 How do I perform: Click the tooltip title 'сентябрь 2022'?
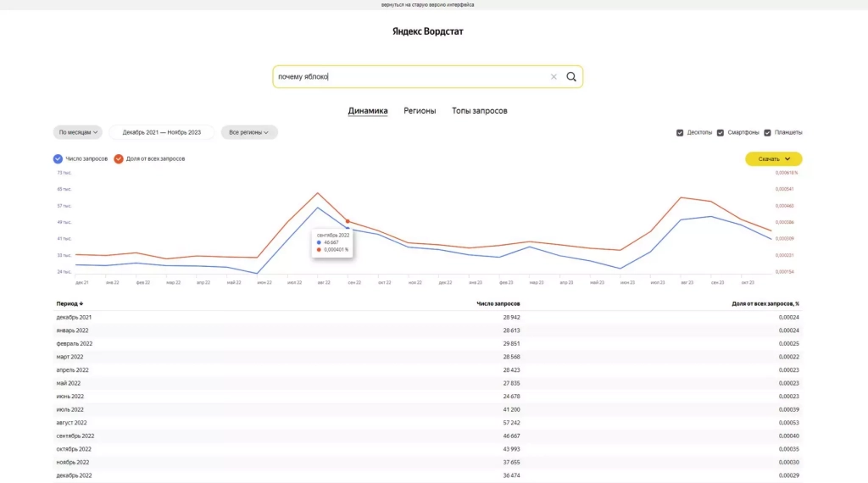(x=332, y=235)
